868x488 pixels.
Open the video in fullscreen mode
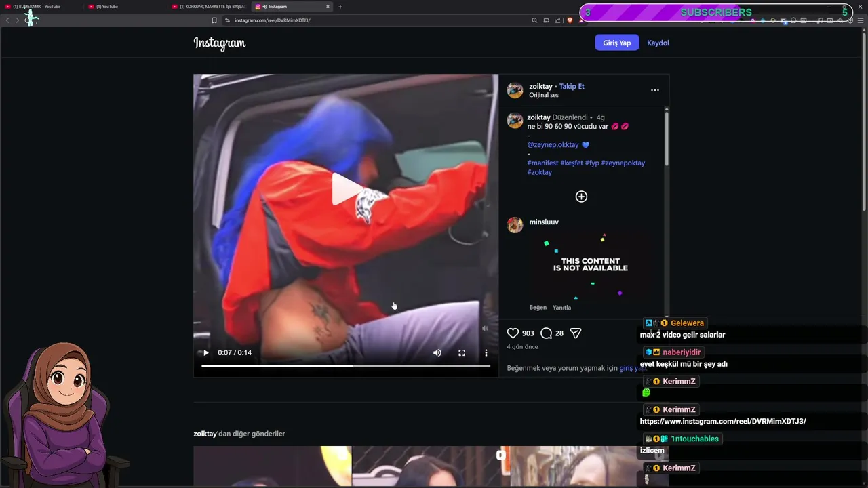point(462,352)
